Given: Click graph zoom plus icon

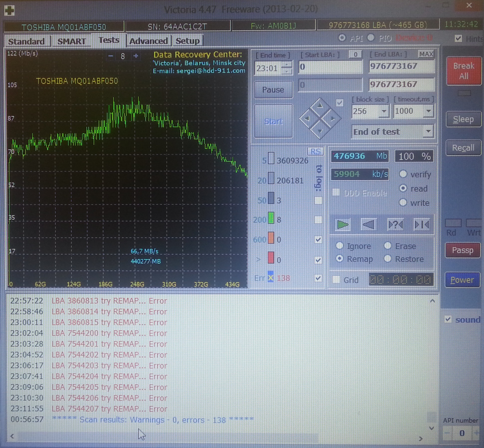Looking at the screenshot, I should pos(136,56).
